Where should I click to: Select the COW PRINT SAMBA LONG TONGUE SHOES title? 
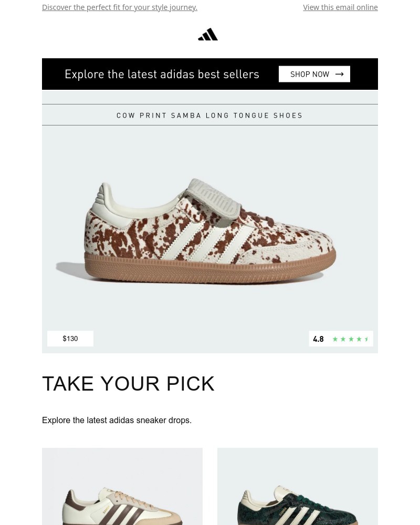(x=210, y=115)
